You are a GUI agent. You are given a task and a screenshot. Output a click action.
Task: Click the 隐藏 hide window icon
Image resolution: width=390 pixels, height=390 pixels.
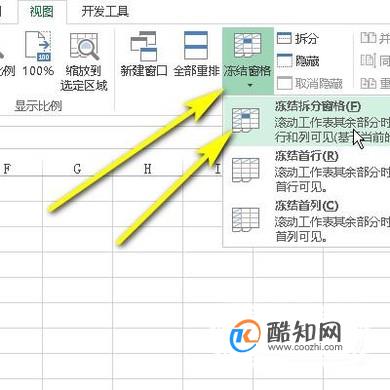(284, 61)
